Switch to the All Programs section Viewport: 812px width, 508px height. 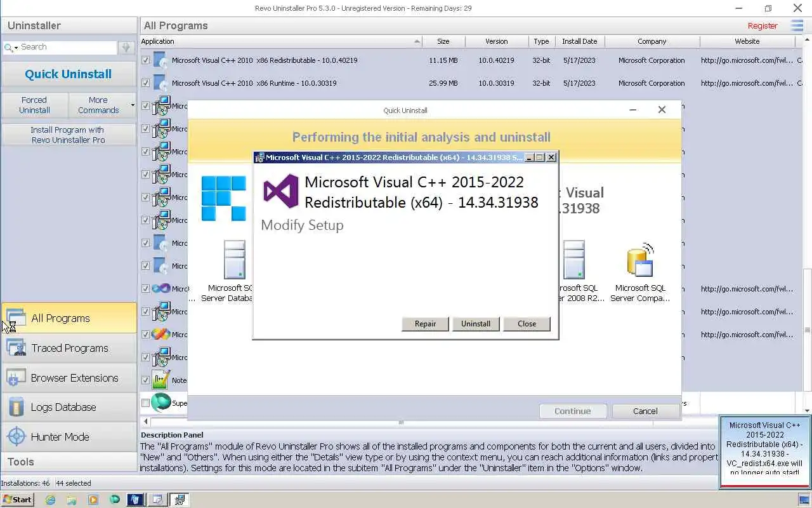pos(69,318)
